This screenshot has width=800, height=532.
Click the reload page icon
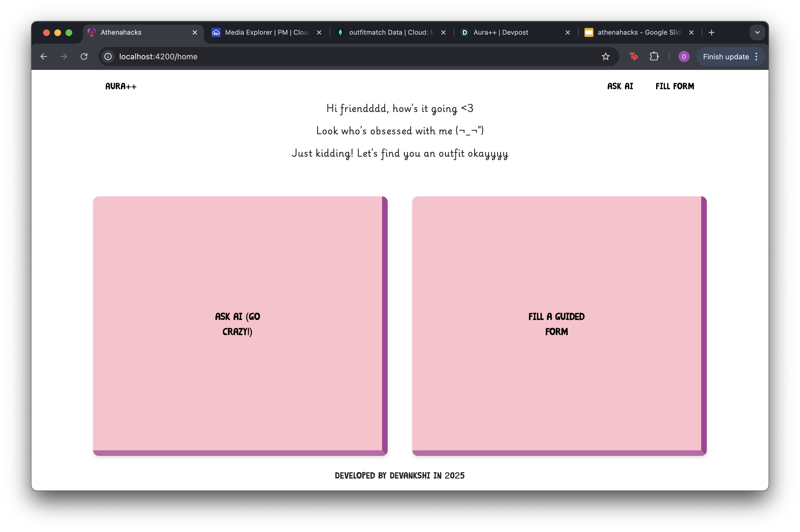point(84,56)
